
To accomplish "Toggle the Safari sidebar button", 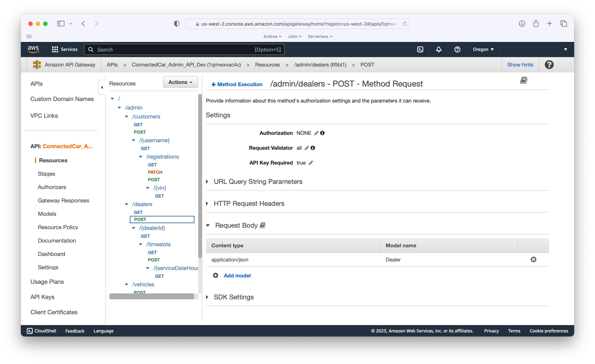I will 61,24.
